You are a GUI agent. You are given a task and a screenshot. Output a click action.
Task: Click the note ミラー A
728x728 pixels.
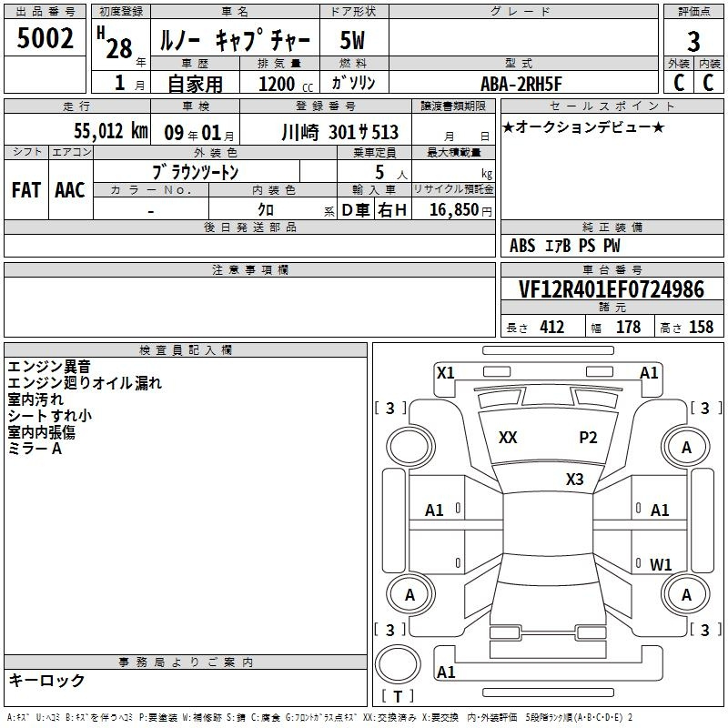(x=35, y=449)
